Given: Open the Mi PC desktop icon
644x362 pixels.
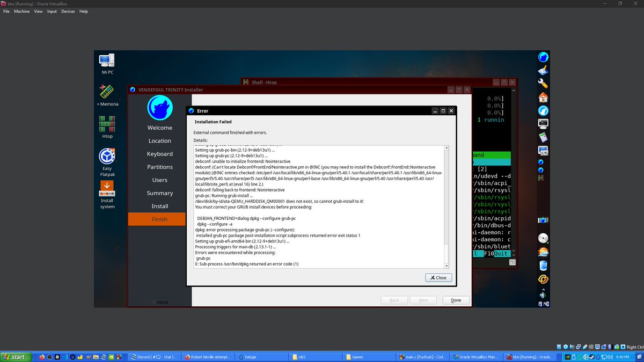Looking at the screenshot, I should coord(107,64).
